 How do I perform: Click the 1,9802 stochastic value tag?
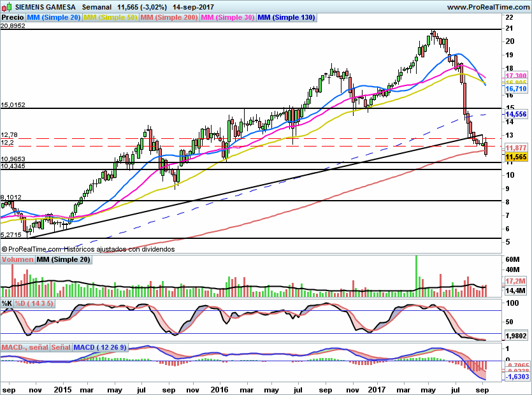pyautogui.click(x=516, y=336)
